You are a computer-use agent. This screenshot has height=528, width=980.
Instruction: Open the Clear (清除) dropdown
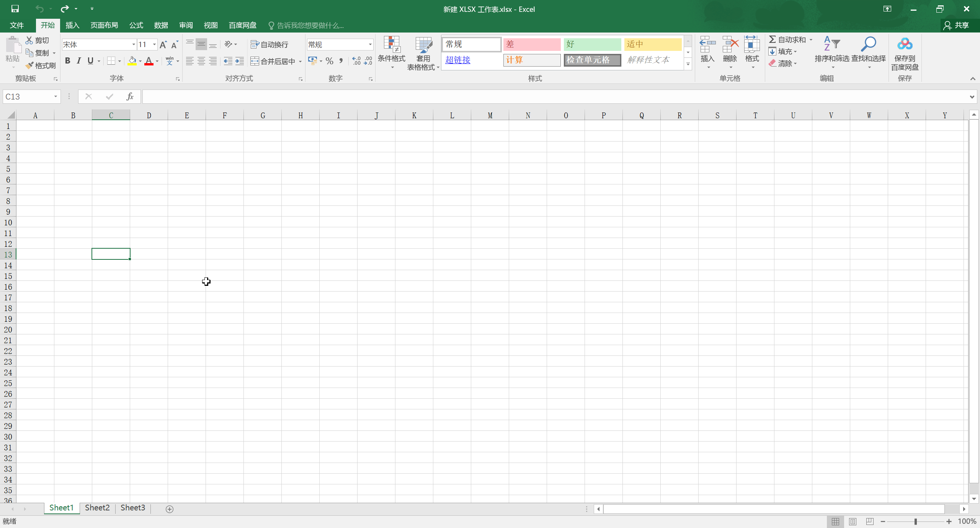pyautogui.click(x=783, y=64)
